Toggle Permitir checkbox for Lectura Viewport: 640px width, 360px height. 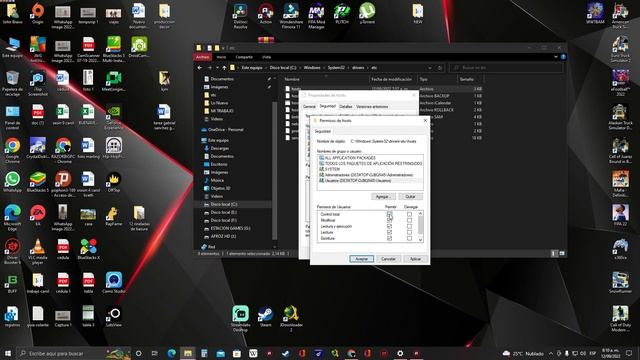(x=389, y=232)
